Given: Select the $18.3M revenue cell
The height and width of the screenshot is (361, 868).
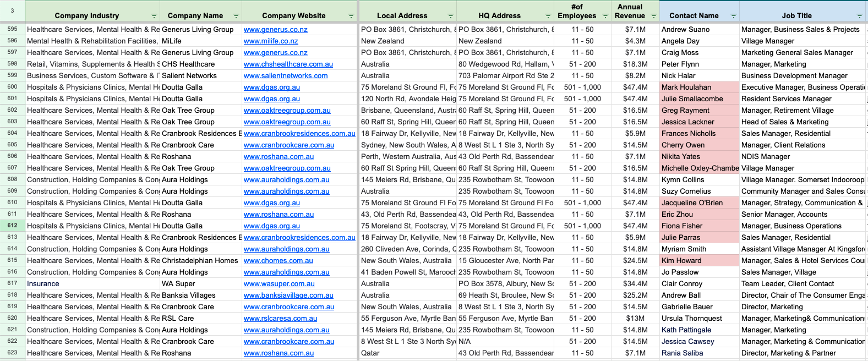Looking at the screenshot, I should pyautogui.click(x=635, y=64).
